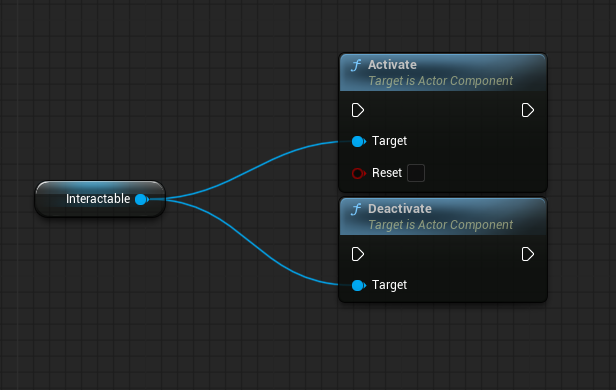Select the Target pin on Activate node
The height and width of the screenshot is (390, 616).
(358, 141)
